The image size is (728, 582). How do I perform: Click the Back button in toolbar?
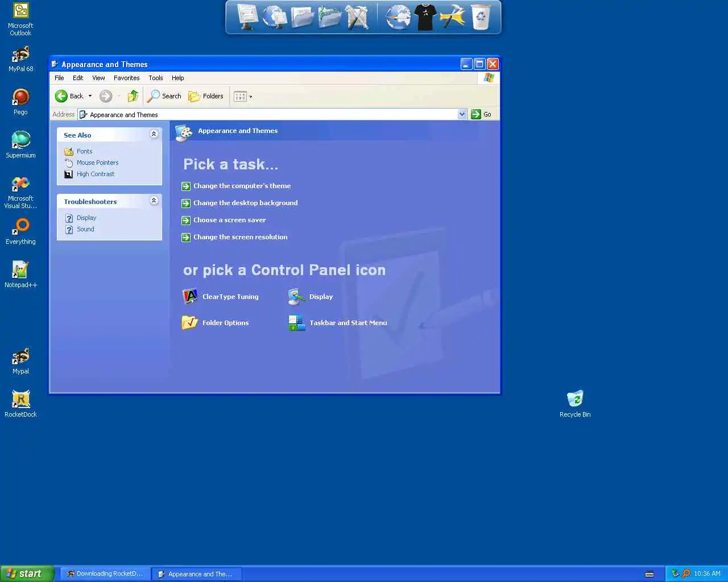click(69, 96)
